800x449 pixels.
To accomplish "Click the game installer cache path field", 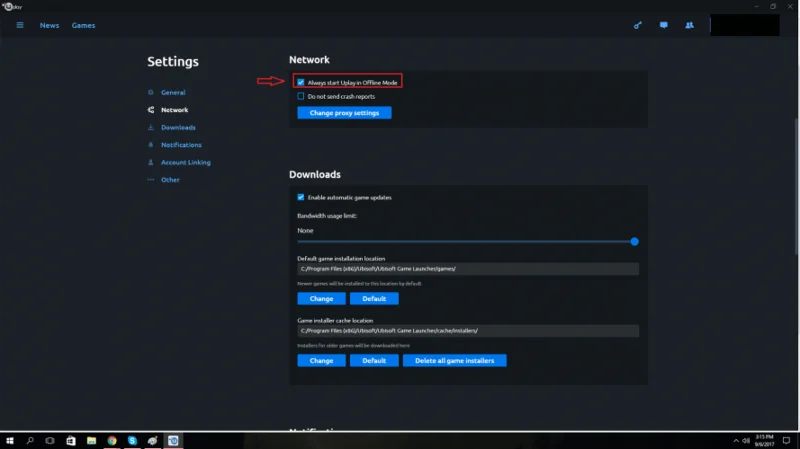I will coord(468,331).
